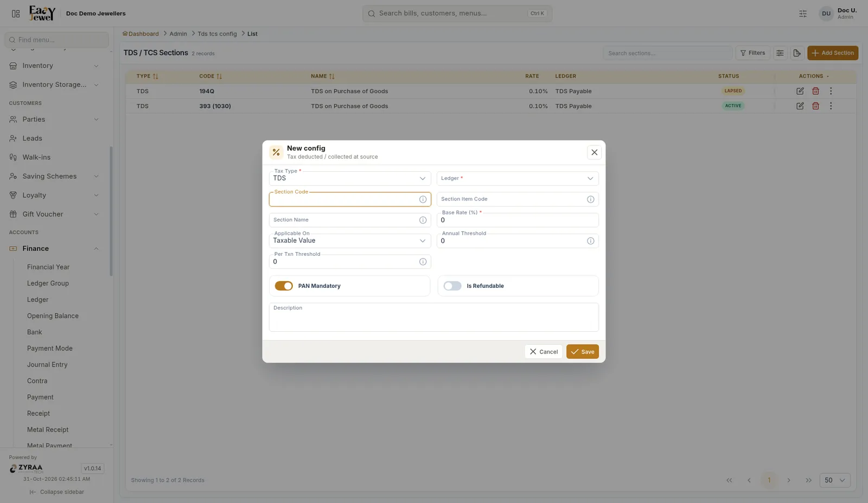Viewport: 868px width, 503px height.
Task: Open the Ledger Group menu item
Action: click(x=48, y=283)
